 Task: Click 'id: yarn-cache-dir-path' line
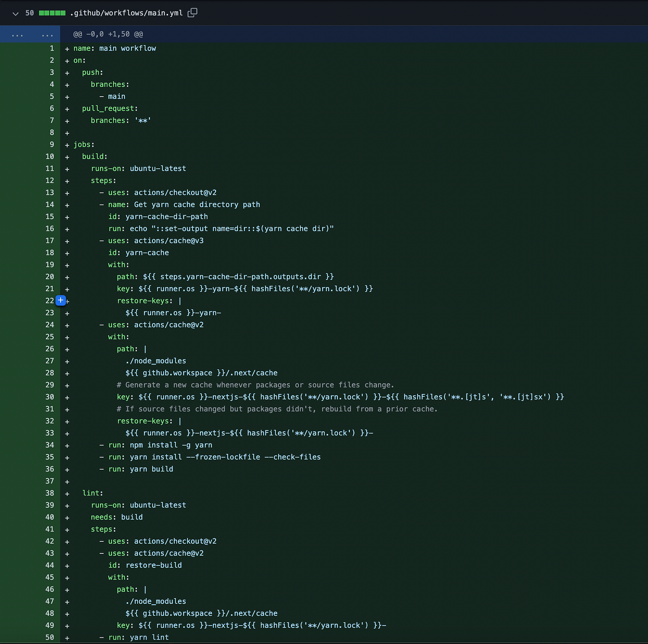[x=158, y=217]
